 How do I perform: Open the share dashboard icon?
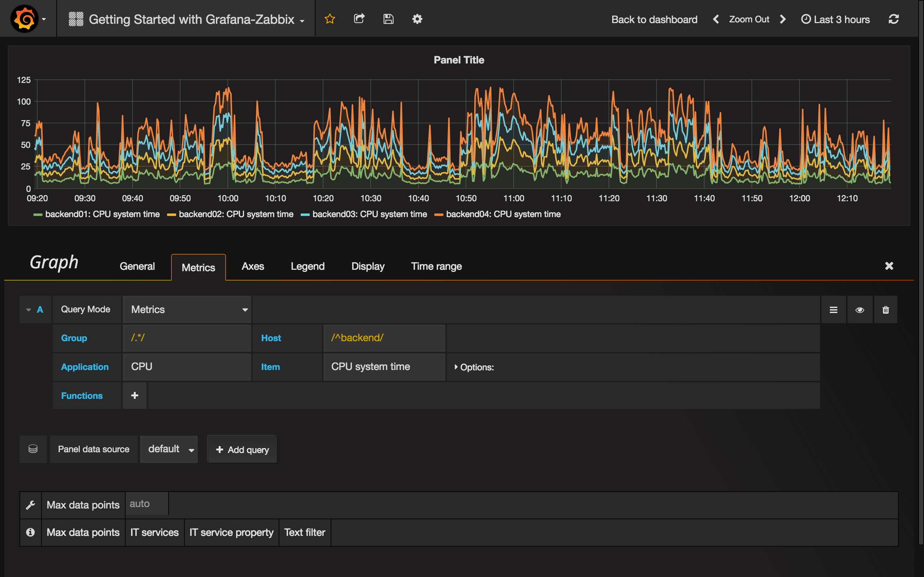tap(359, 19)
